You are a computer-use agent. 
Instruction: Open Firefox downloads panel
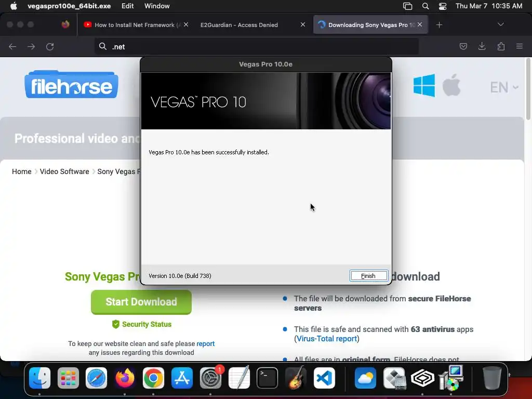click(x=482, y=46)
